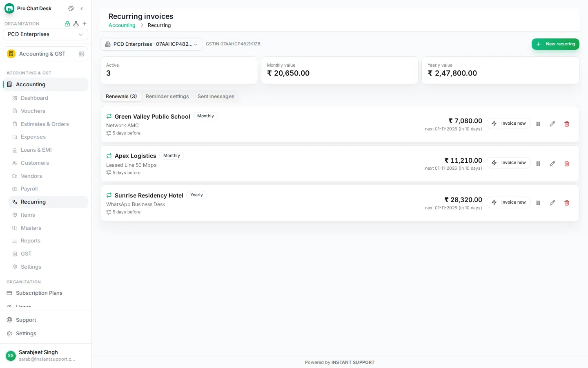Click the Green Valley Public School name
Image resolution: width=588 pixels, height=368 pixels.
(152, 117)
